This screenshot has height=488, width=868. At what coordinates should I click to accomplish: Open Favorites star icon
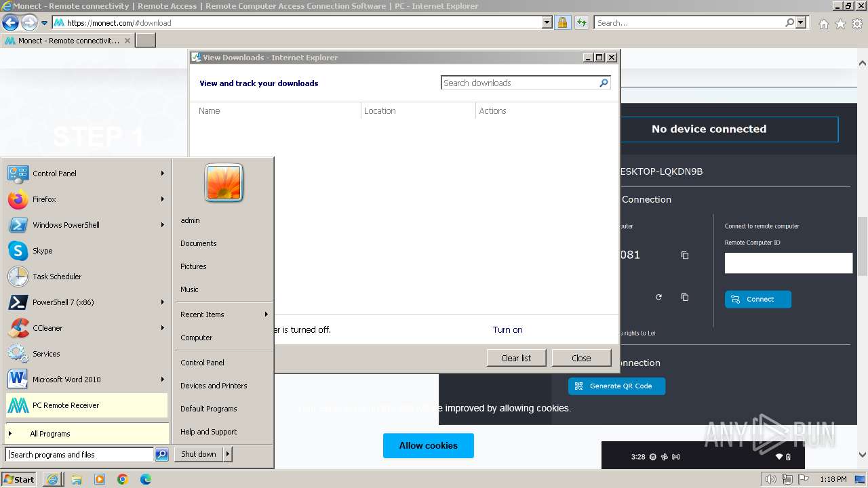[x=840, y=23]
